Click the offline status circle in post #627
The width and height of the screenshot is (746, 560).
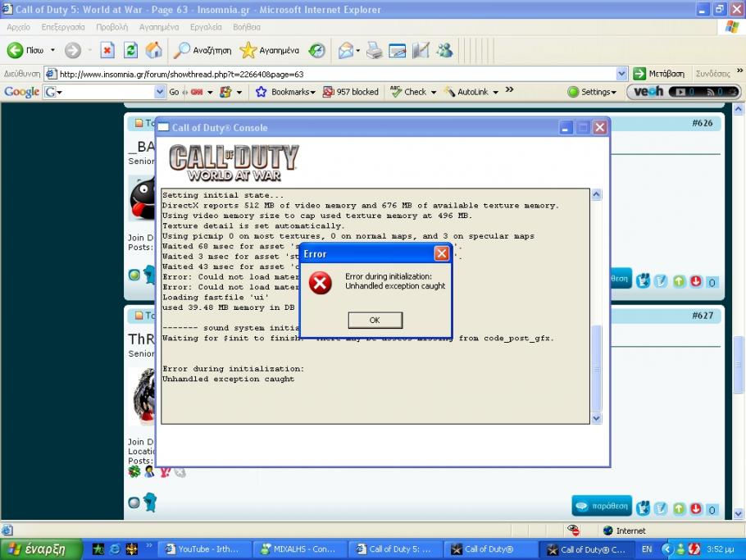[x=134, y=503]
